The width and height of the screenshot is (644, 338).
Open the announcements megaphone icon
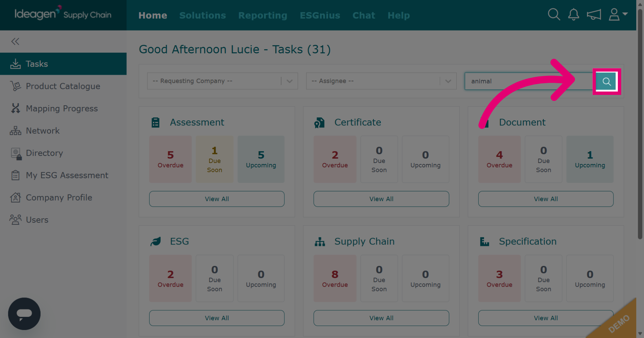[x=594, y=14]
